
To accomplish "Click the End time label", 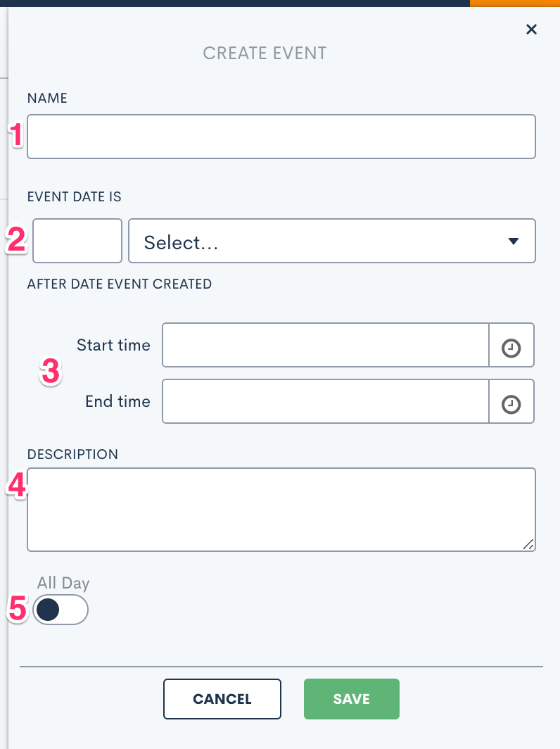I will [118, 401].
